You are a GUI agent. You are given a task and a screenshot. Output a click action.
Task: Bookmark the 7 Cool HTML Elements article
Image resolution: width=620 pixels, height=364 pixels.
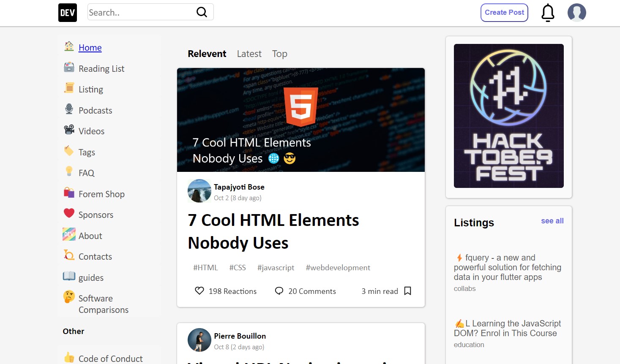click(407, 291)
